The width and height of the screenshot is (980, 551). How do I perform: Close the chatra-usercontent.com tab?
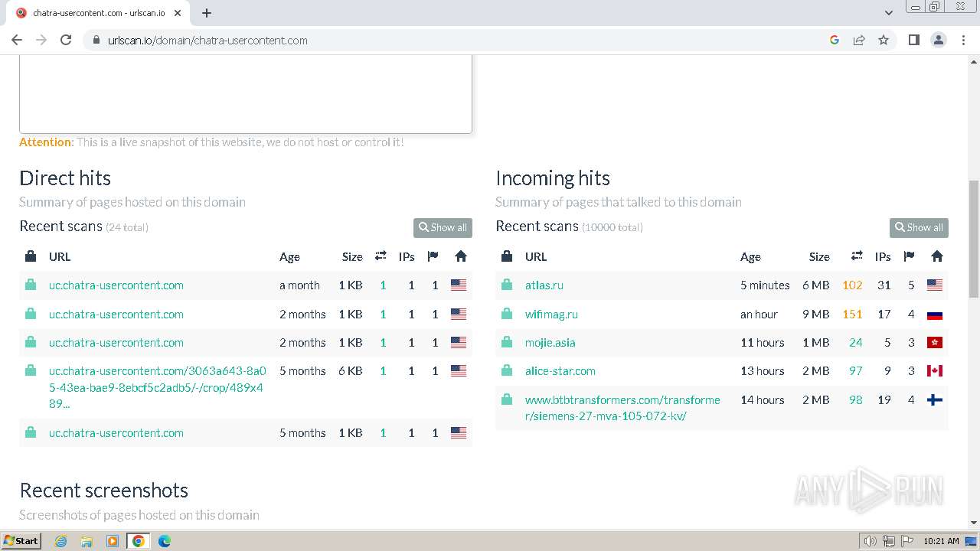(178, 13)
